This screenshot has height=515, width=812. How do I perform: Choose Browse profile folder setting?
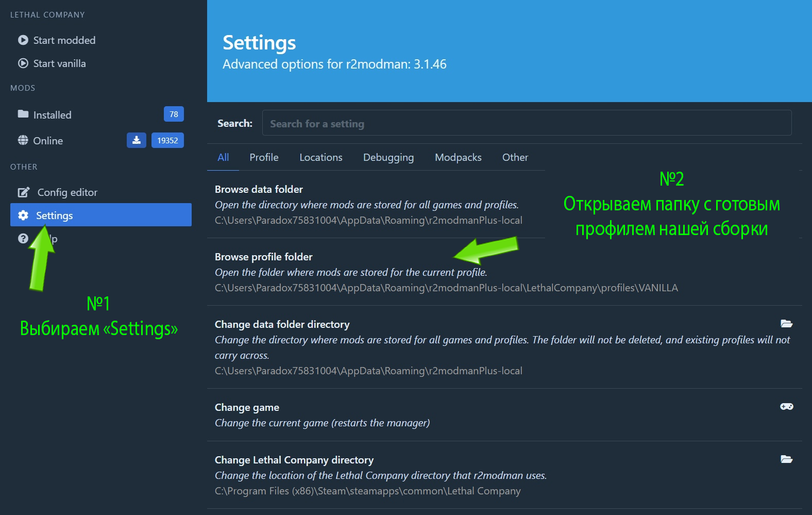(x=504, y=272)
